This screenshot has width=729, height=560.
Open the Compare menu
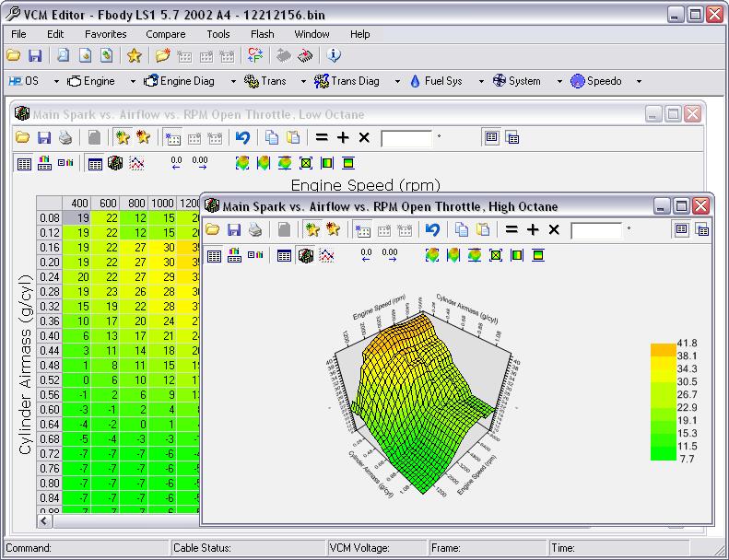165,34
